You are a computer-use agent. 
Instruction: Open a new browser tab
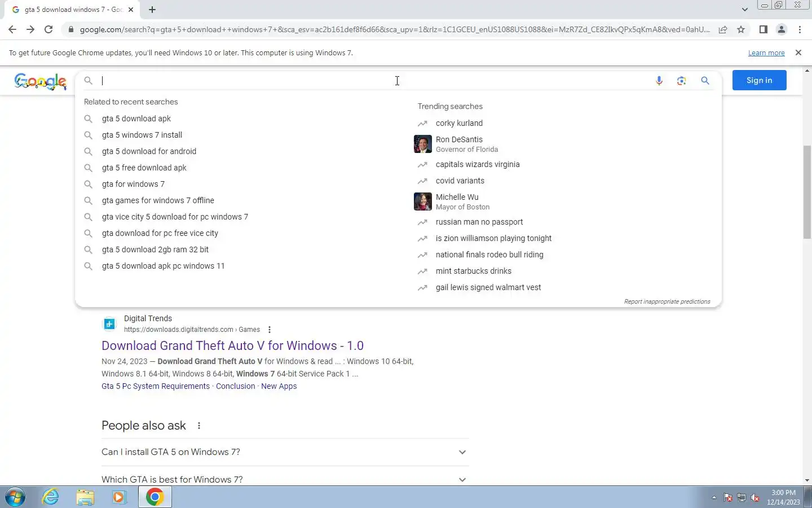[x=152, y=10]
